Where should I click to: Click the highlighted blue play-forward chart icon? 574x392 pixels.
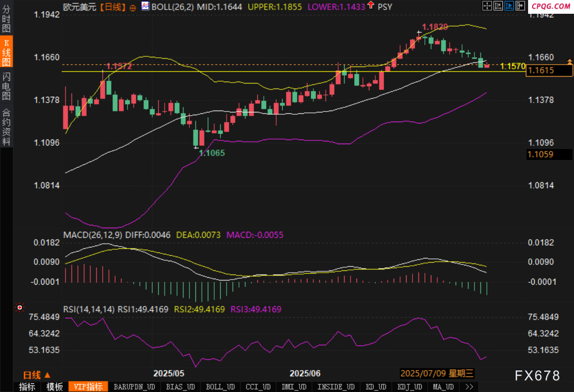(x=508, y=6)
